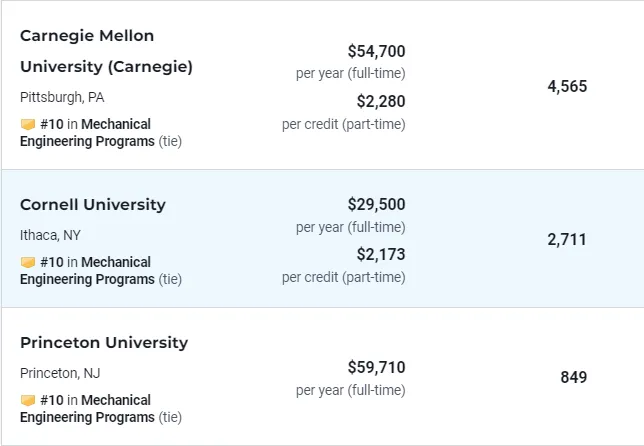Click the 4,565 enrollment number
Viewport: 644px width, 446px height.
[x=567, y=87]
